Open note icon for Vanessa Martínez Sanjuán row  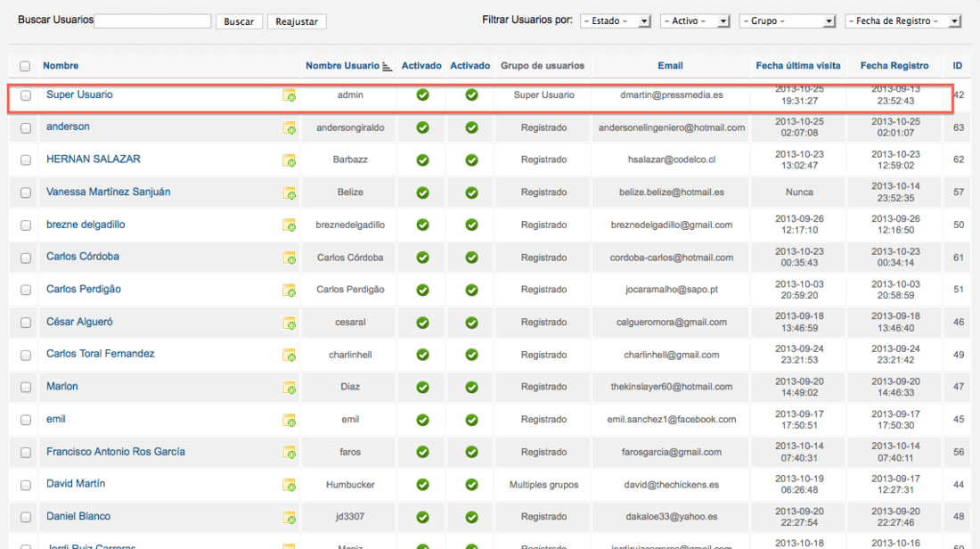coord(289,193)
